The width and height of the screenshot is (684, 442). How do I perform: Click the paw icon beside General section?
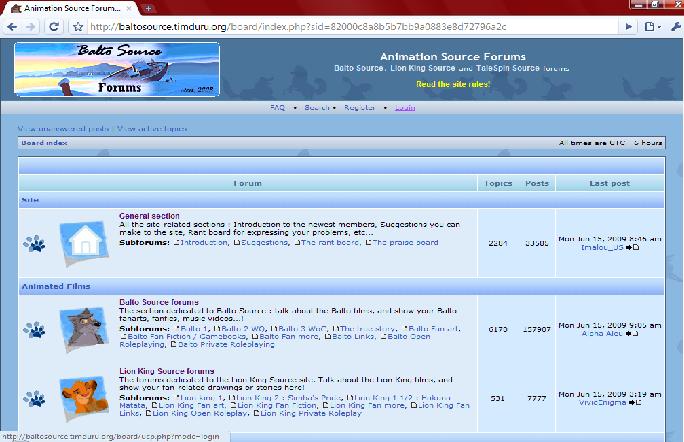[x=34, y=243]
